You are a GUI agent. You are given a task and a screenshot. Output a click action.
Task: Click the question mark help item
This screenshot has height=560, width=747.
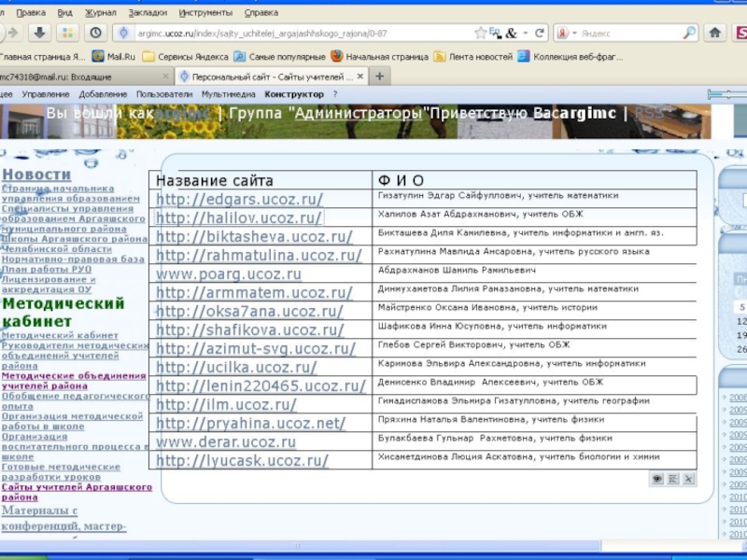[335, 94]
